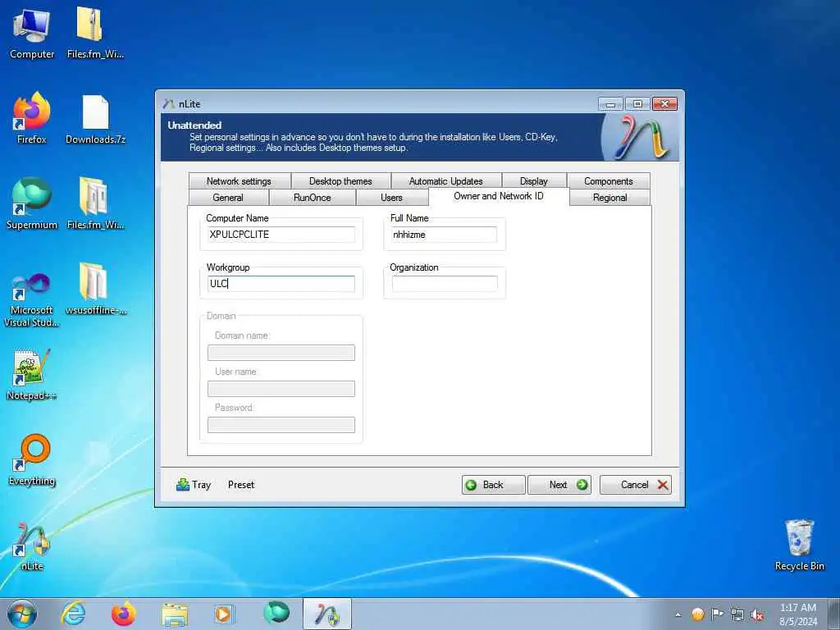Open the Computer desktop icon
Image resolution: width=840 pixels, height=630 pixels.
(x=32, y=34)
